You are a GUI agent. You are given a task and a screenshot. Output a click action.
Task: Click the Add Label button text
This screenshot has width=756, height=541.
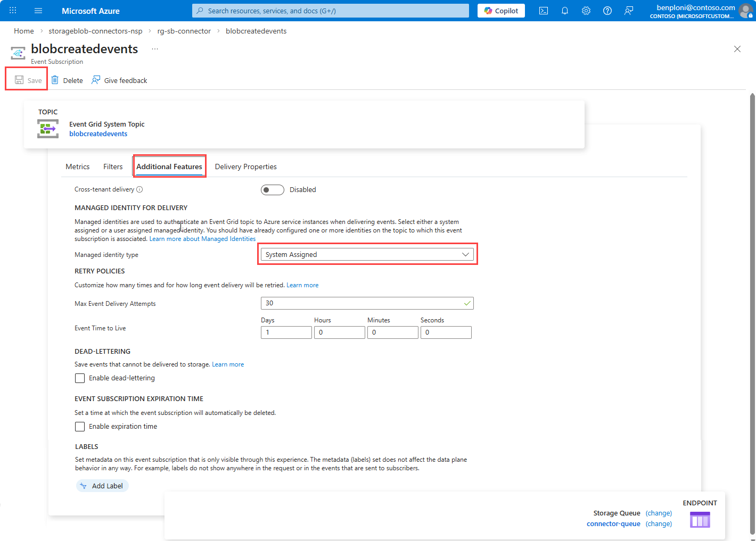pyautogui.click(x=108, y=486)
